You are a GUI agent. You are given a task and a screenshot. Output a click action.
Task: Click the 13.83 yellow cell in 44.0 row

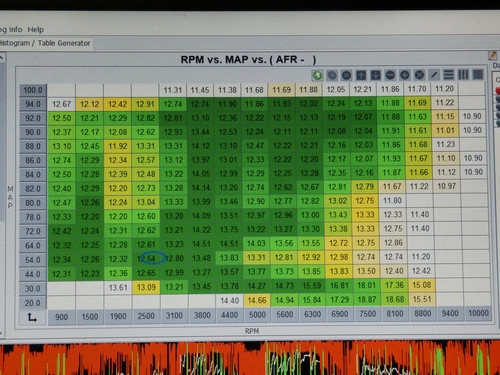point(339,271)
